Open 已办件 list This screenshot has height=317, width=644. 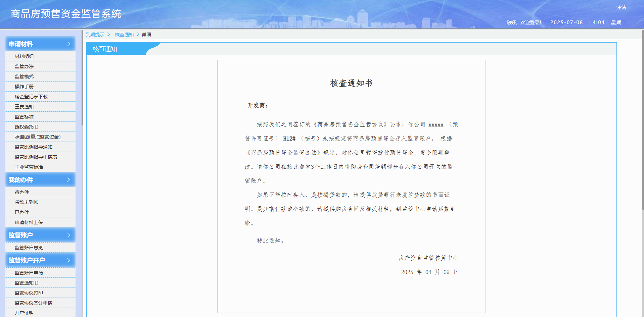pos(22,212)
